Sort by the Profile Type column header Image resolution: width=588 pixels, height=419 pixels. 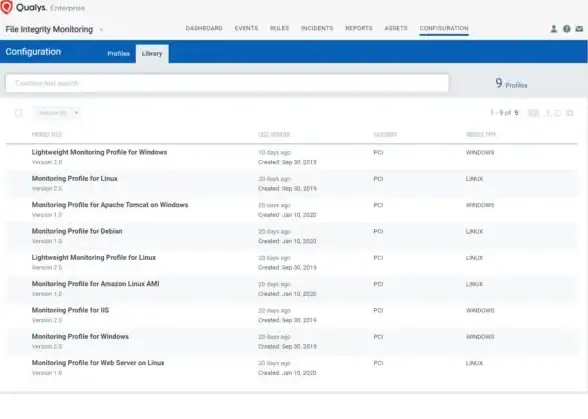(x=481, y=134)
